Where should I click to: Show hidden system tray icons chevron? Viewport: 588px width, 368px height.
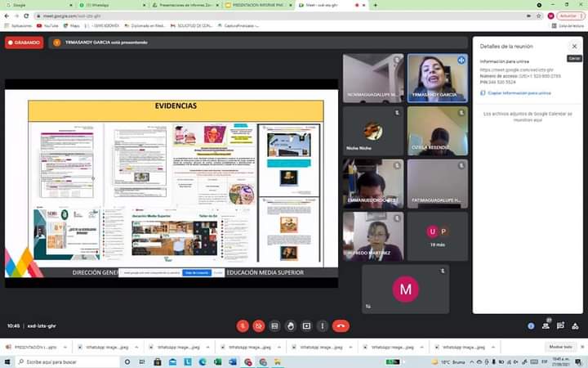tap(472, 361)
